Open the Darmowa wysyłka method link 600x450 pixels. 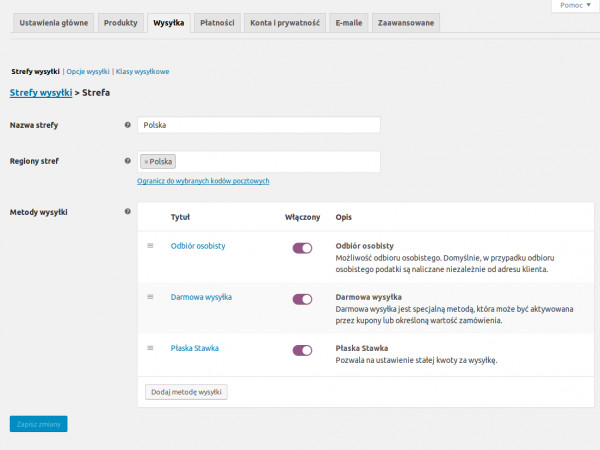tap(201, 297)
